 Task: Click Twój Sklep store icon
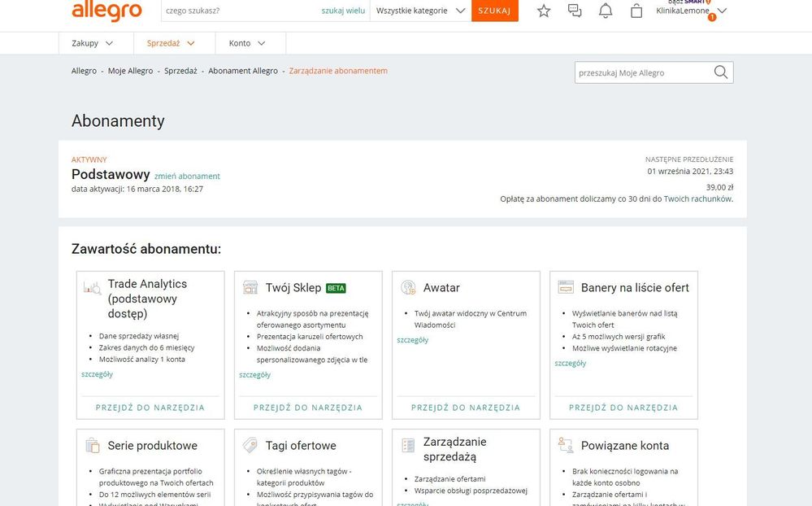(250, 288)
